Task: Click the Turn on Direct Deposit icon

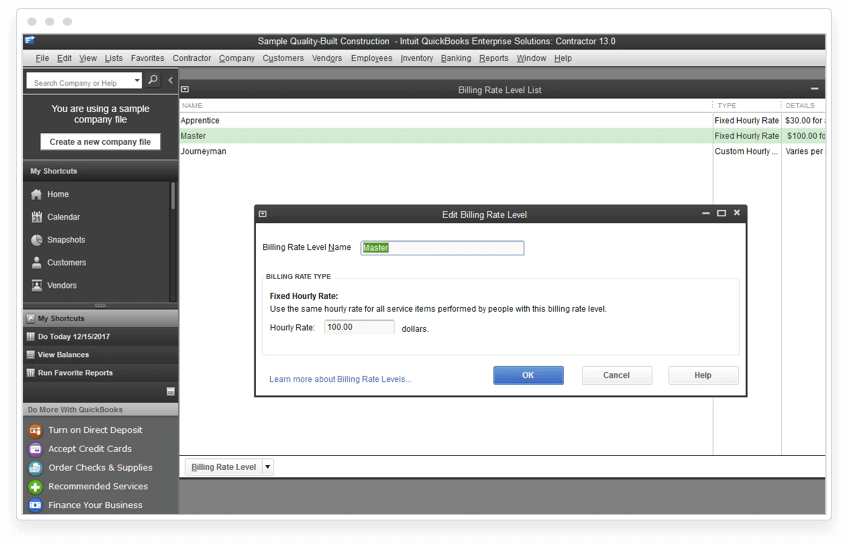Action: tap(35, 430)
